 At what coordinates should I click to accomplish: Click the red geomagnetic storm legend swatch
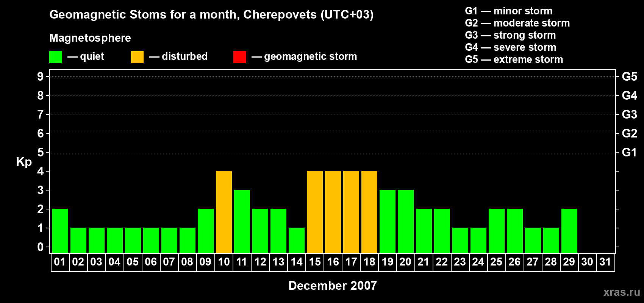239,57
